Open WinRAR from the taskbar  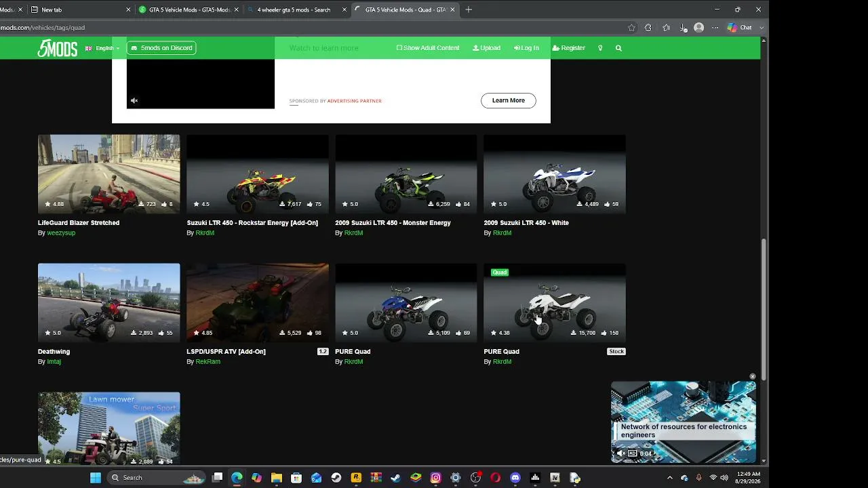(376, 478)
